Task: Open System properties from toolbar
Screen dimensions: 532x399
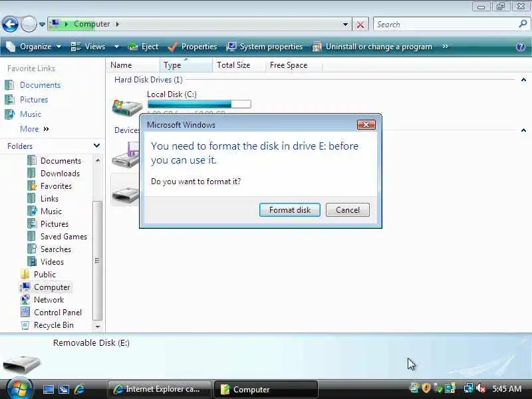Action: 264,47
